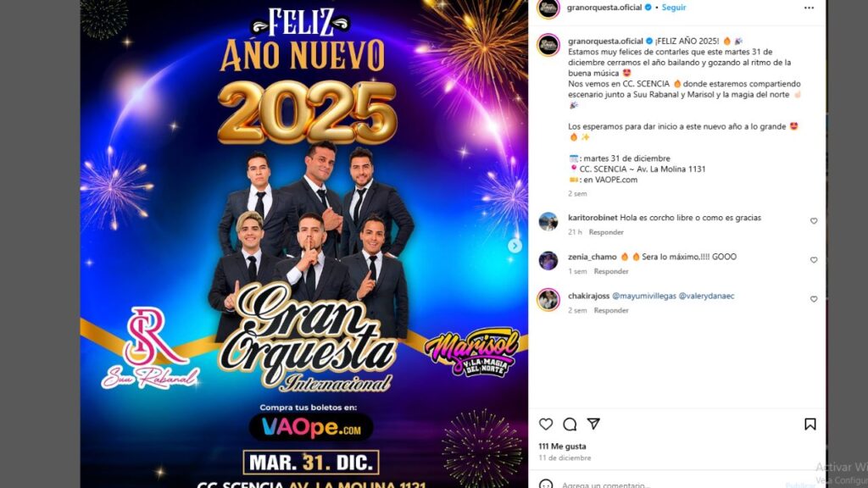Share the post using the paper plane icon
This screenshot has height=488, width=868.
click(x=593, y=424)
